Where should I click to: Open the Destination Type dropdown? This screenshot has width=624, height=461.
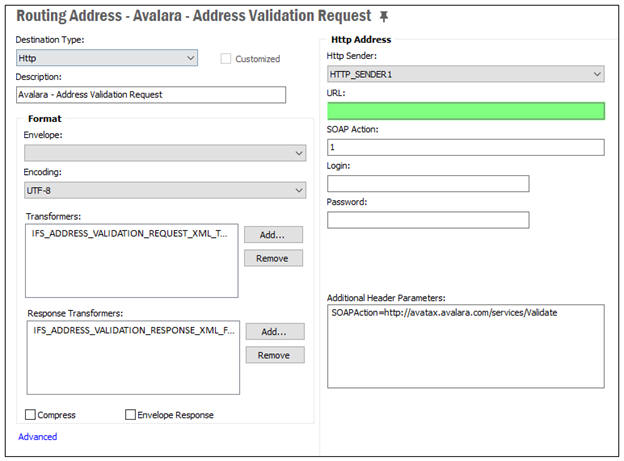click(107, 58)
